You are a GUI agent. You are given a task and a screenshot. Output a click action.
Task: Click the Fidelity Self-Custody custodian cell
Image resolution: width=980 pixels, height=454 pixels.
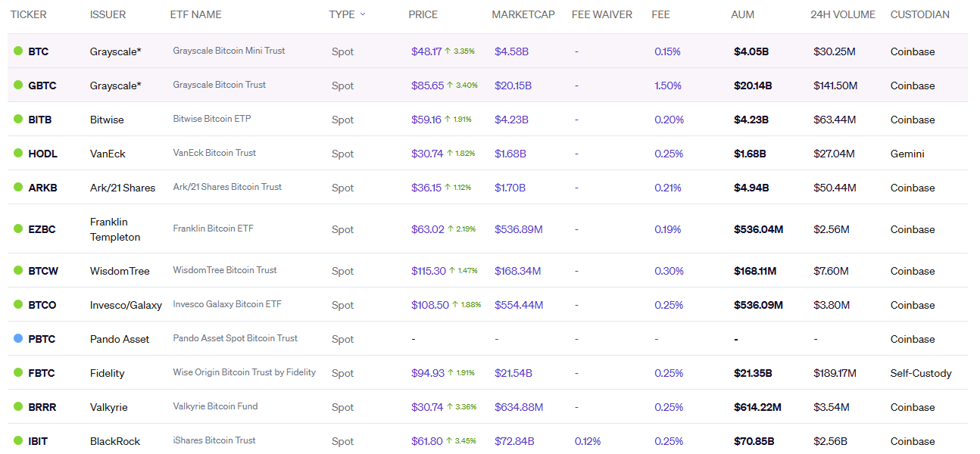click(x=920, y=373)
